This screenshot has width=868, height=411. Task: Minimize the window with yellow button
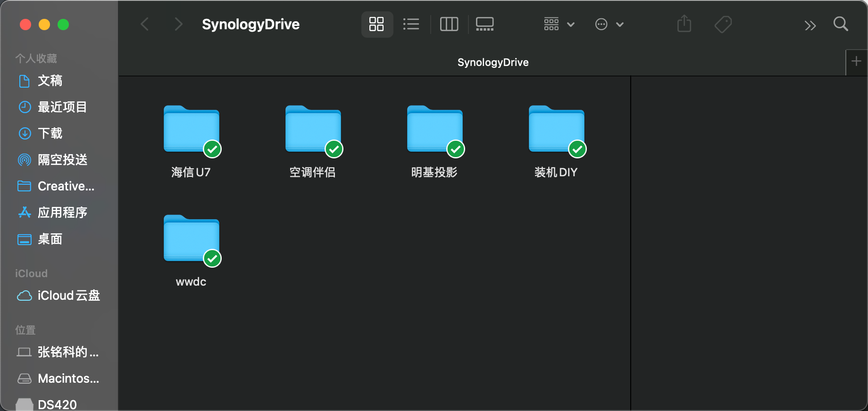point(44,24)
